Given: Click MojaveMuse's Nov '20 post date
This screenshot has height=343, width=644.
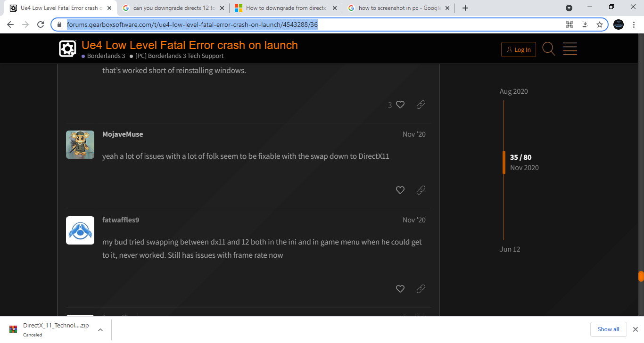Looking at the screenshot, I should pyautogui.click(x=414, y=134).
